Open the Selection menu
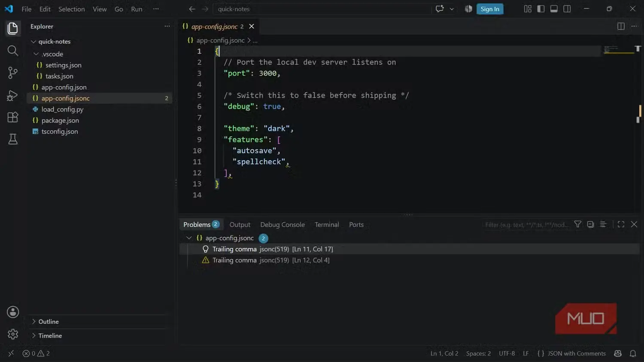 (x=71, y=9)
